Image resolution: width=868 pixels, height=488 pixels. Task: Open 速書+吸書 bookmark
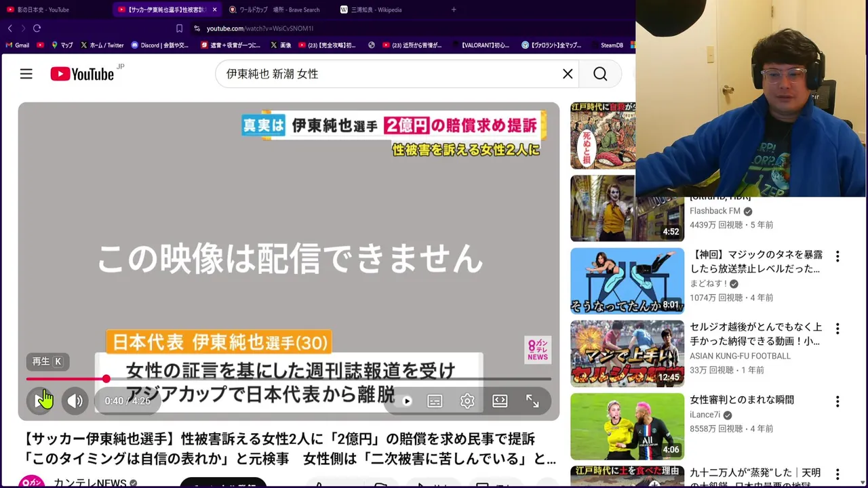tap(231, 45)
